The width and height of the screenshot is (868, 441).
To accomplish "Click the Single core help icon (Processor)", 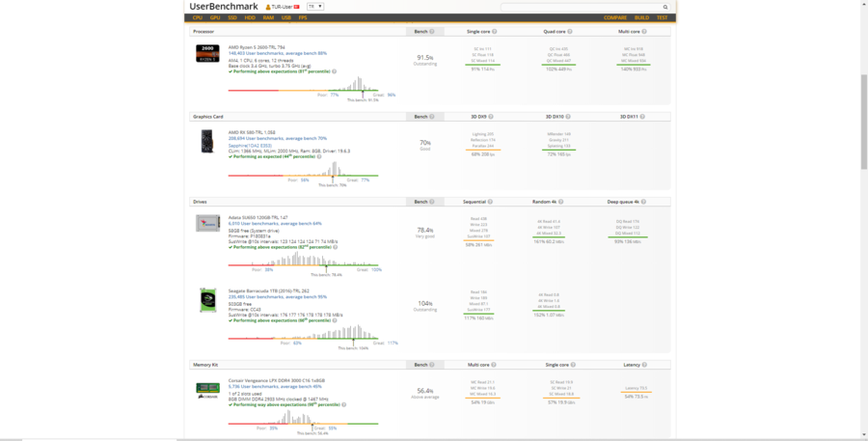I will [495, 32].
